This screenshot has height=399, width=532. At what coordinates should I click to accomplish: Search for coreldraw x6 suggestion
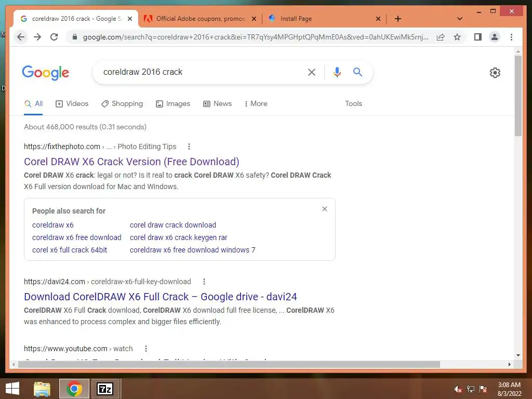click(53, 225)
